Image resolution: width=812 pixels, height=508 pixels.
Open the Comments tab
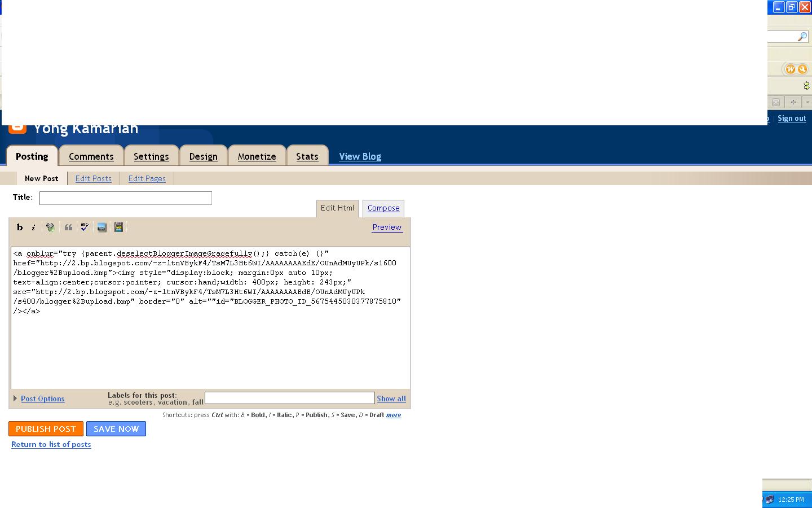91,156
